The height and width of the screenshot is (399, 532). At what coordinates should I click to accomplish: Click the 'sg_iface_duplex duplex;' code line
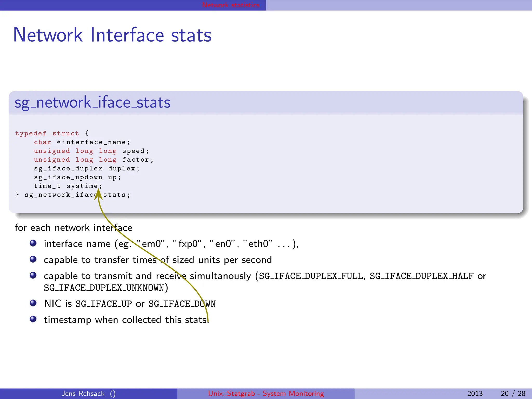[x=87, y=169]
